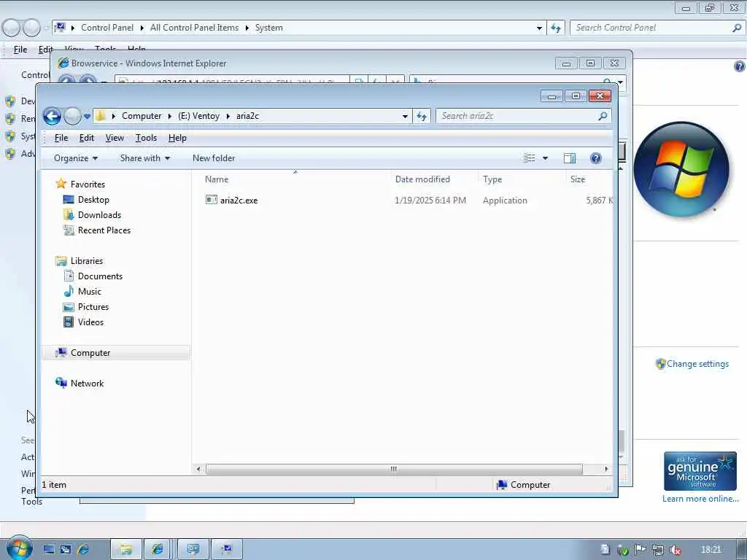Select Computer in the navigation pane
The width and height of the screenshot is (747, 560).
pos(116,353)
